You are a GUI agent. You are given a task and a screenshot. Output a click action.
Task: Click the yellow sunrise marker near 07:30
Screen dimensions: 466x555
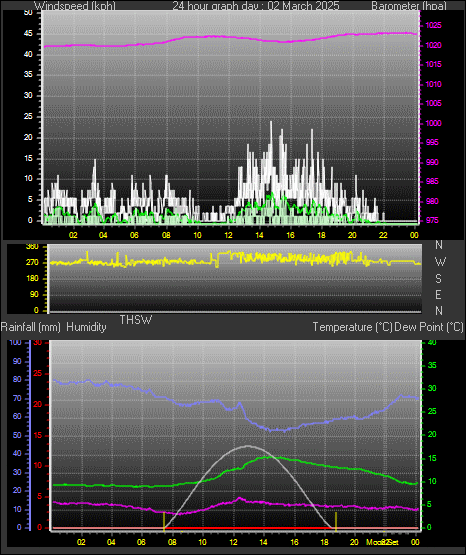coord(164,521)
